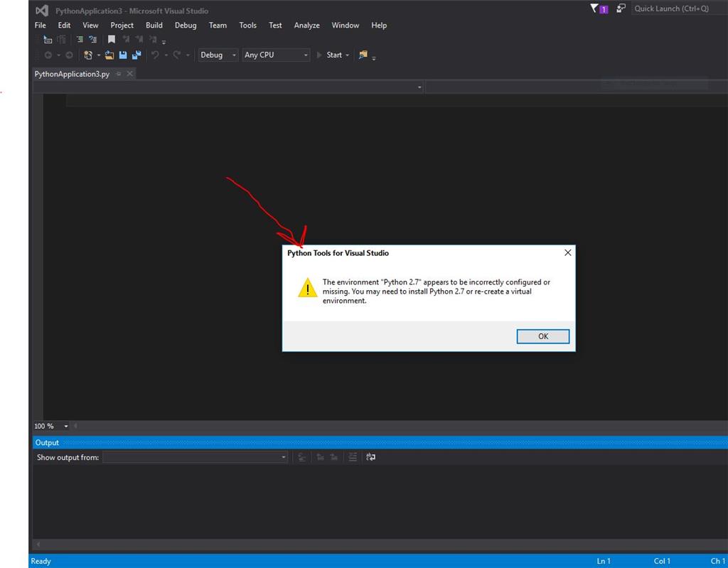Click the previous bookmark icon
This screenshot has height=568, width=728.
(126, 40)
